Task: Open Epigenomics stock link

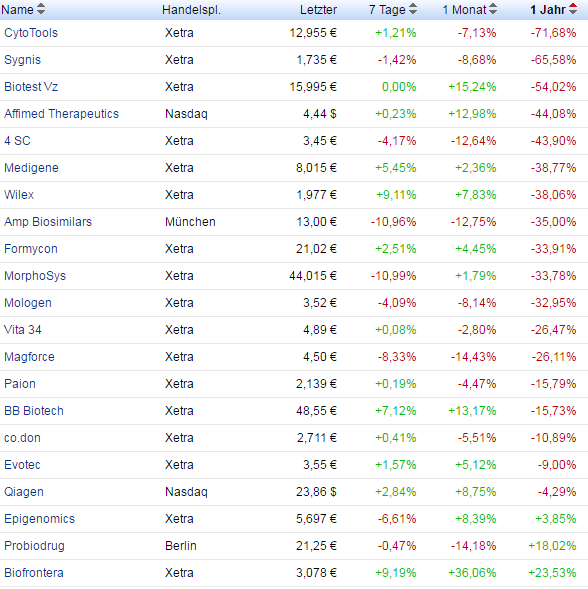Action: (39, 519)
